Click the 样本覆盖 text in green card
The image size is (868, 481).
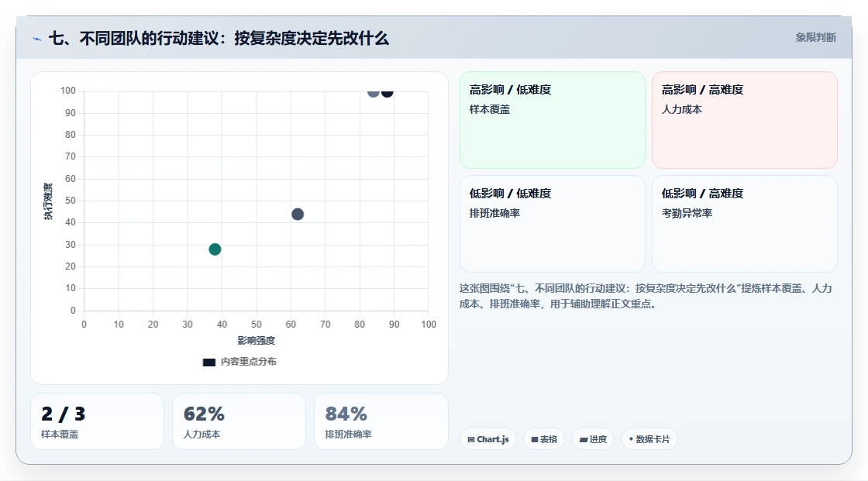[x=490, y=109]
